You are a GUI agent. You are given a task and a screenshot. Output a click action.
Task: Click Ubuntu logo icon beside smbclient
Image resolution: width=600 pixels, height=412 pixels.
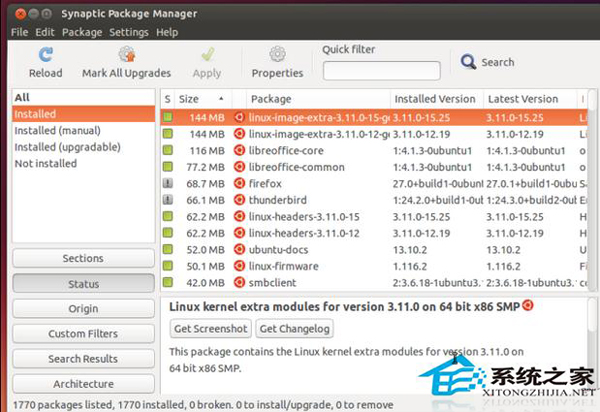coord(239,282)
